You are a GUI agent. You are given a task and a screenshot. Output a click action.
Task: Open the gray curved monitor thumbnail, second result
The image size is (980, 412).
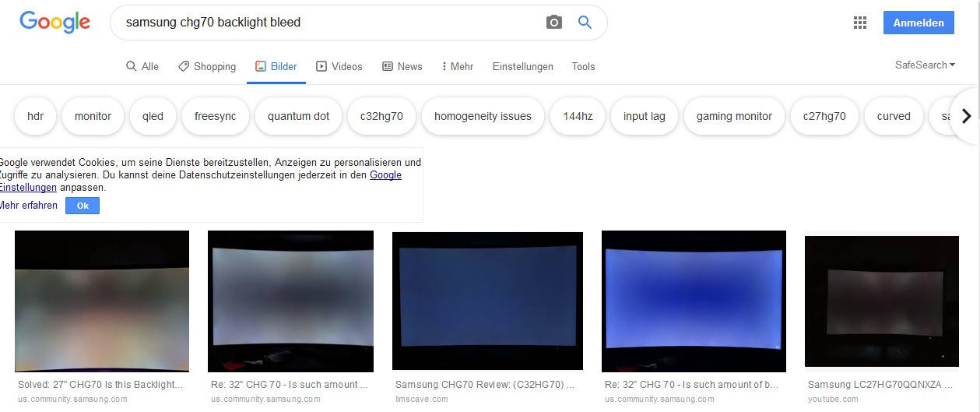point(290,301)
